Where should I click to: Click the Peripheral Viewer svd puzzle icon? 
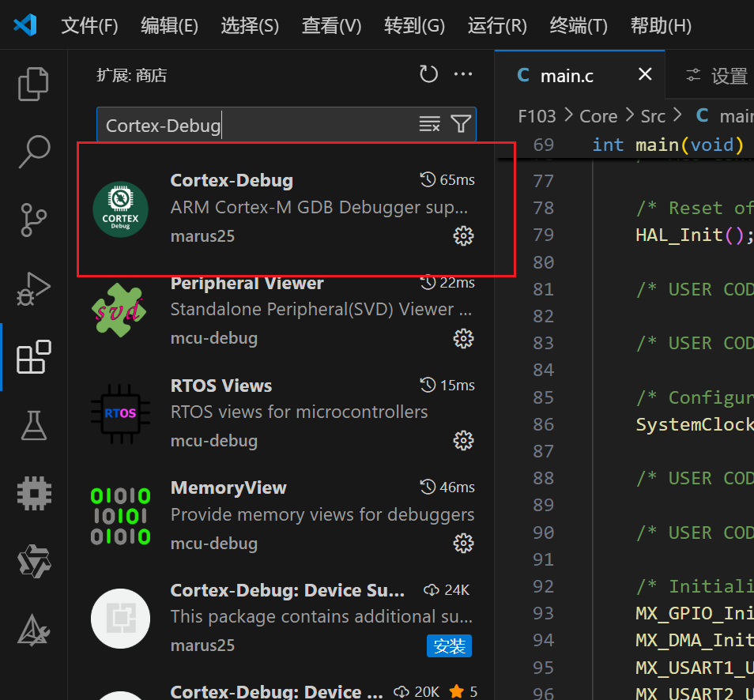pyautogui.click(x=119, y=310)
